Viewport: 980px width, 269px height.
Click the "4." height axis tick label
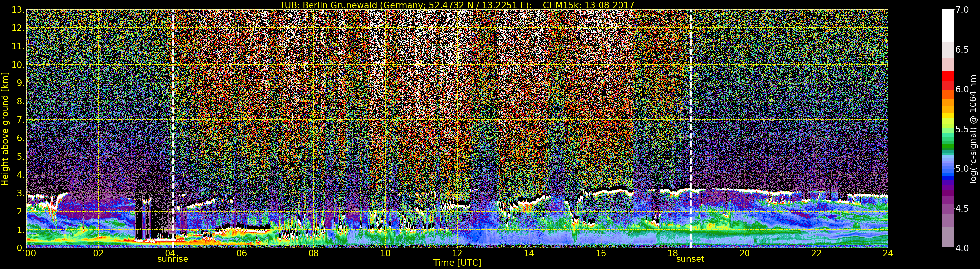coord(21,175)
